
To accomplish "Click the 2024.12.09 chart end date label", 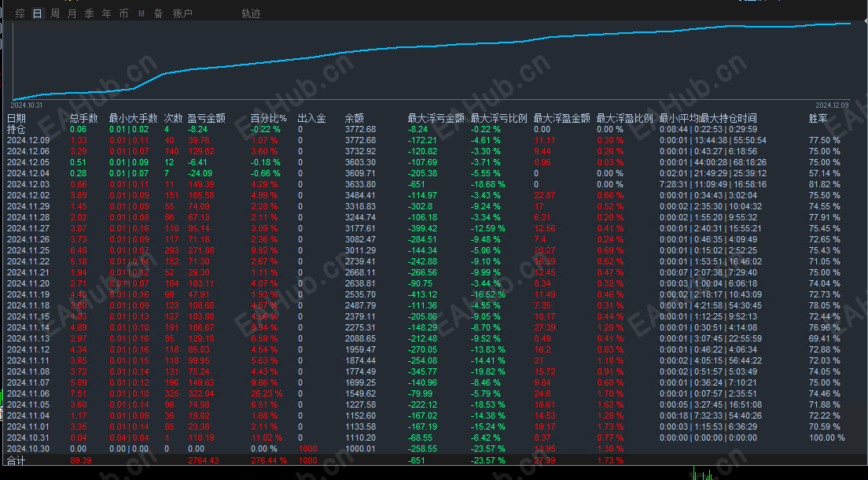I will click(832, 105).
